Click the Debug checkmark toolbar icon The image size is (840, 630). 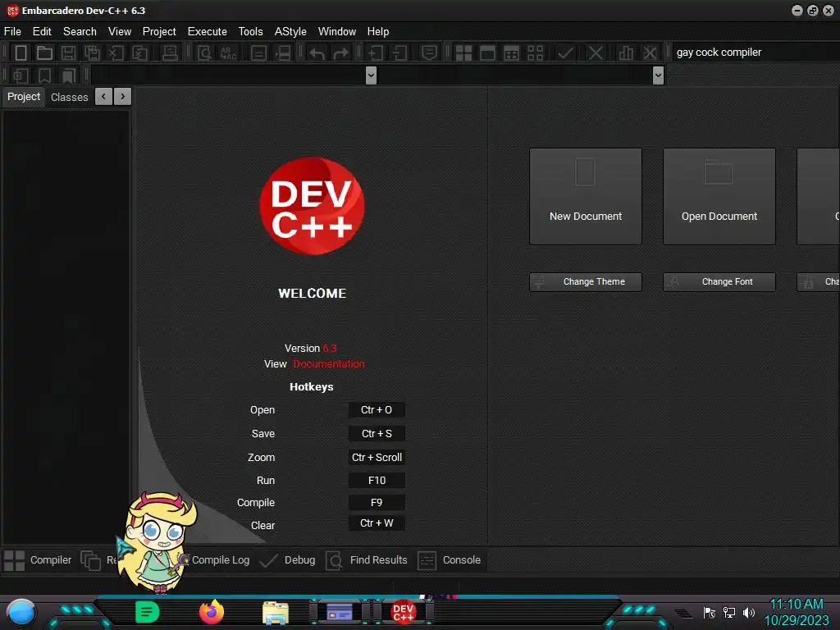pos(565,53)
